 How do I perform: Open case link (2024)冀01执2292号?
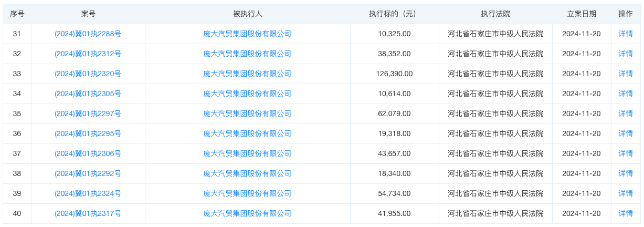[x=88, y=173]
